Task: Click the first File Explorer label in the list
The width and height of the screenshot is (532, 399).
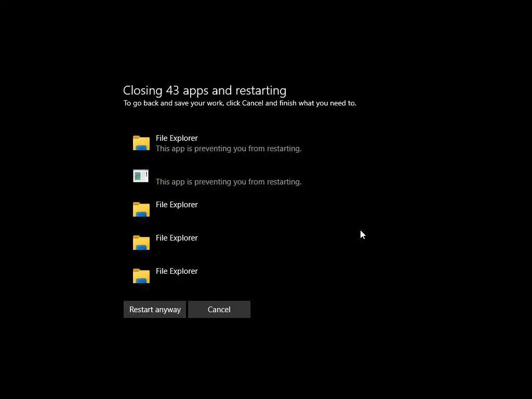Action: [x=177, y=138]
